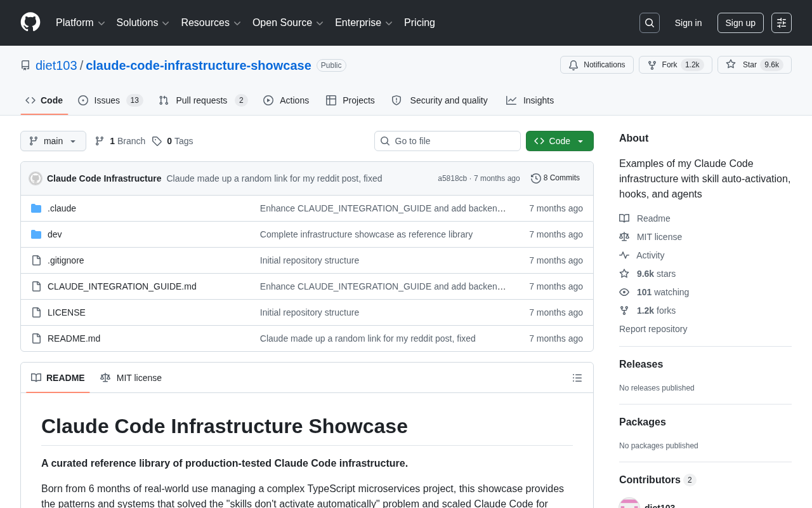Image resolution: width=812 pixels, height=508 pixels.
Task: Open the Releases section heading link
Action: coord(641,364)
